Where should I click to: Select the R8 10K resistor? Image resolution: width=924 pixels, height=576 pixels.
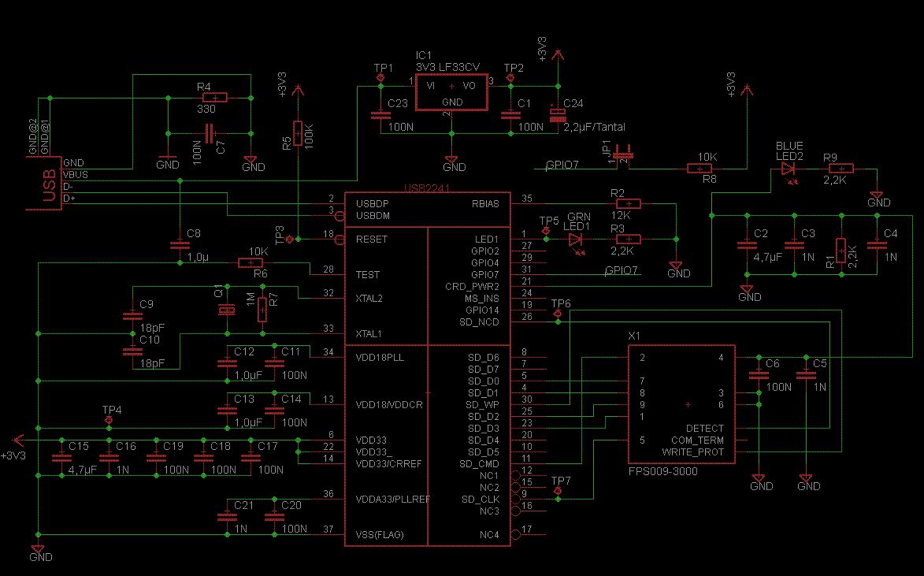click(x=699, y=169)
